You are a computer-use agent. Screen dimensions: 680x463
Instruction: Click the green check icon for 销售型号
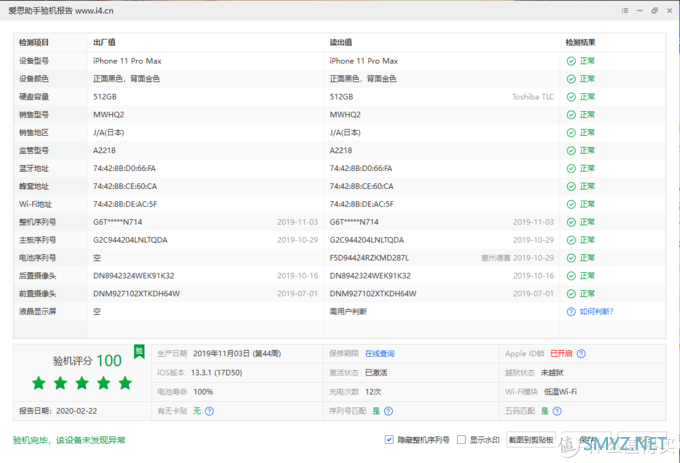(571, 115)
